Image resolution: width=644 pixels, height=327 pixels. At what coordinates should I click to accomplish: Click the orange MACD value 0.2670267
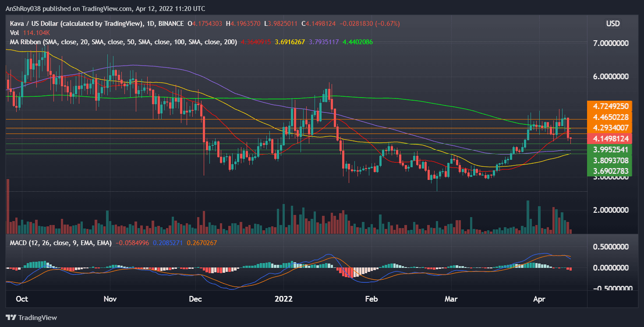tap(202, 242)
